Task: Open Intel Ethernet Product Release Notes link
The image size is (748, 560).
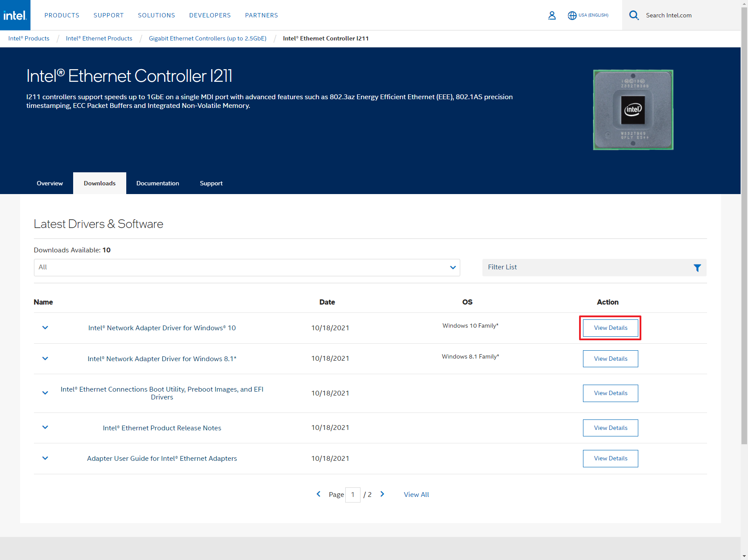Action: pos(162,428)
